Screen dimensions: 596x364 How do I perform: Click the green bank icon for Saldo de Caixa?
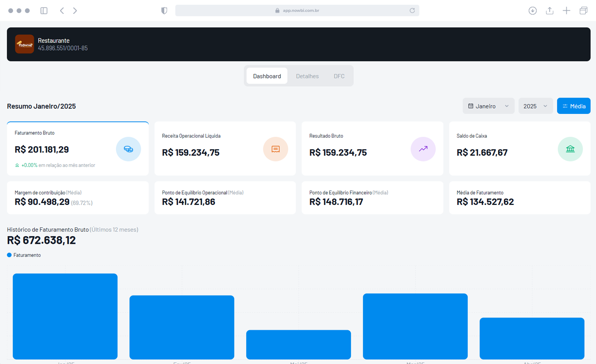[570, 149]
